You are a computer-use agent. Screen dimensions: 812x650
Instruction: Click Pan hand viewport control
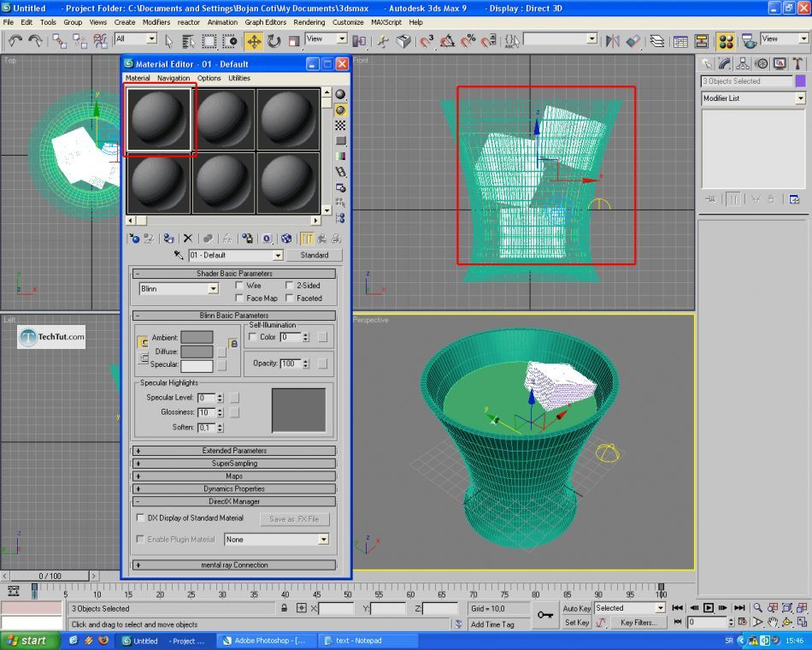[x=773, y=622]
